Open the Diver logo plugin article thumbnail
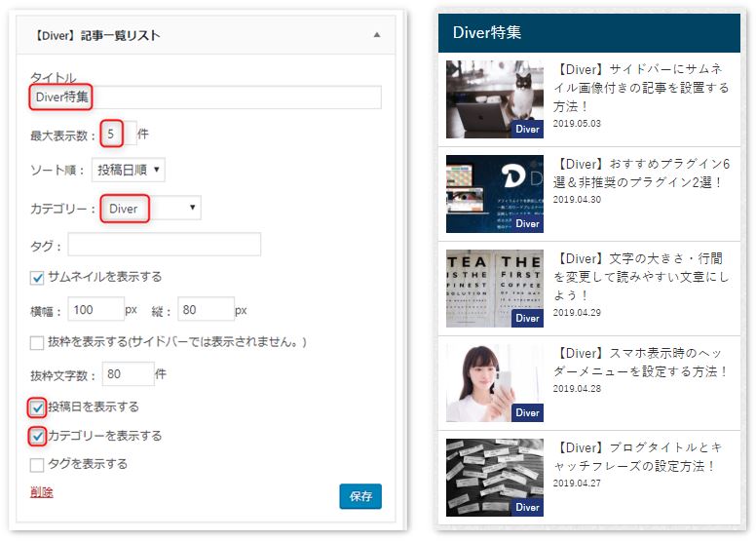 tap(495, 194)
